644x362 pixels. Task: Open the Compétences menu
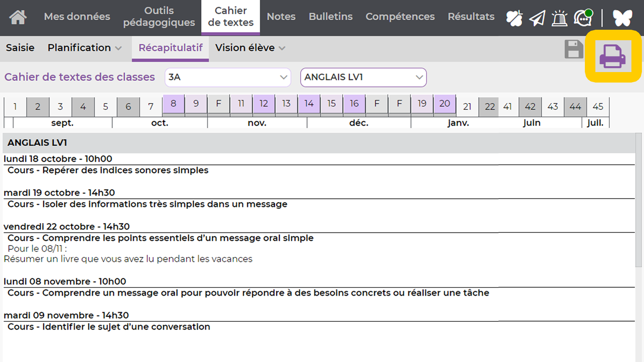(400, 17)
